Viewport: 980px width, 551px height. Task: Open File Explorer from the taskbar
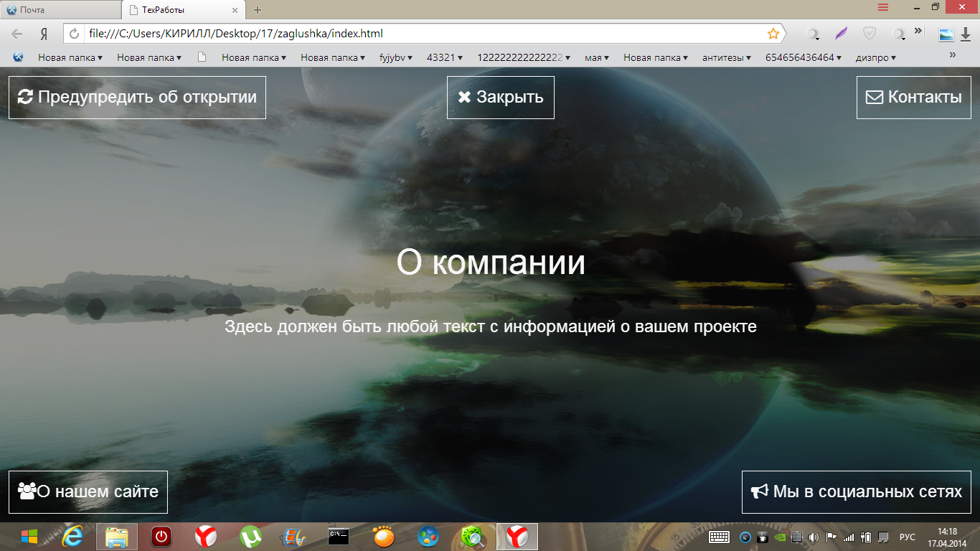117,536
